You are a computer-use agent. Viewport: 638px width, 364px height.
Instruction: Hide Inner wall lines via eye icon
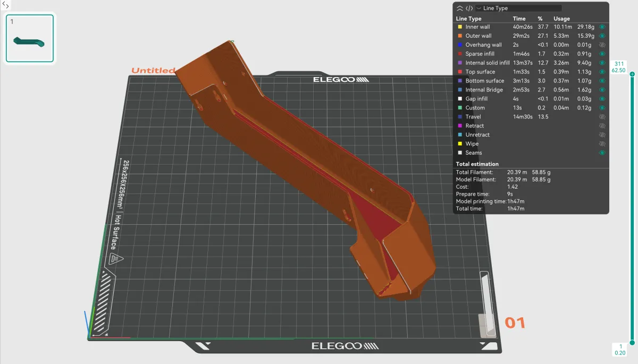[602, 27]
